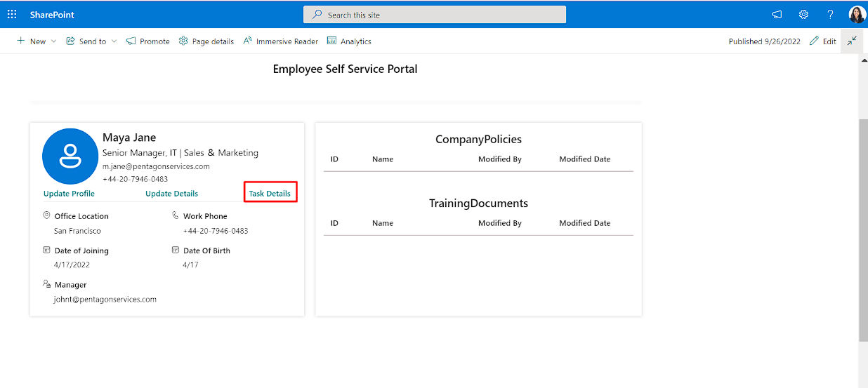Expand the Send to dropdown chevron
Viewport: 868px width, 388px height.
[114, 41]
